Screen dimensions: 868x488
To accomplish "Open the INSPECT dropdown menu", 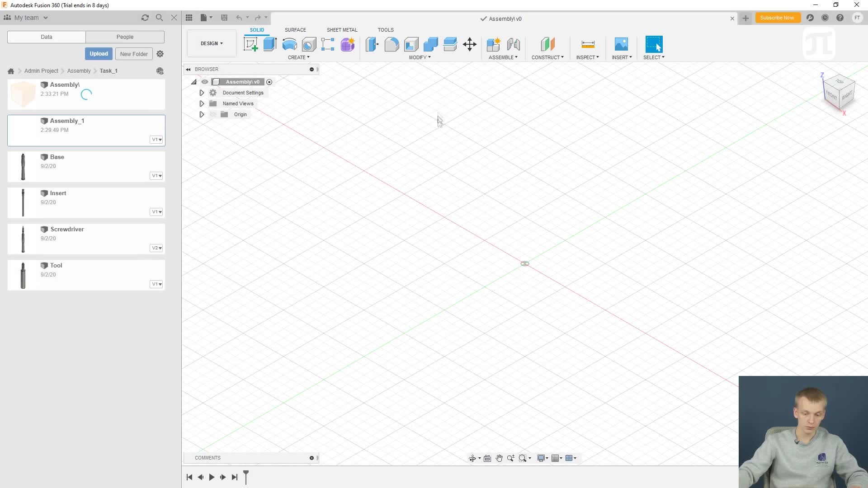I will (x=588, y=57).
